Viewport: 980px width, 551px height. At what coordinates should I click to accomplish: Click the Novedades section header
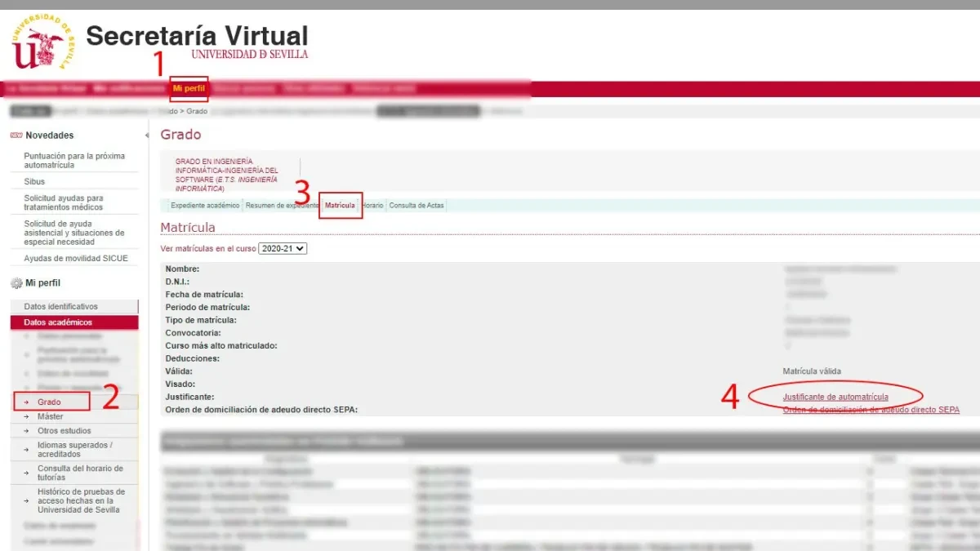(50, 136)
